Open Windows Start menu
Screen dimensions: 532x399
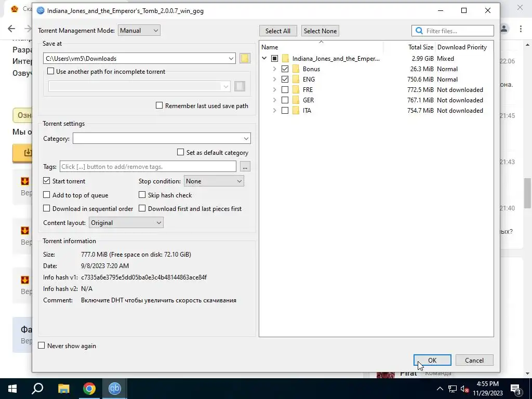(x=12, y=389)
